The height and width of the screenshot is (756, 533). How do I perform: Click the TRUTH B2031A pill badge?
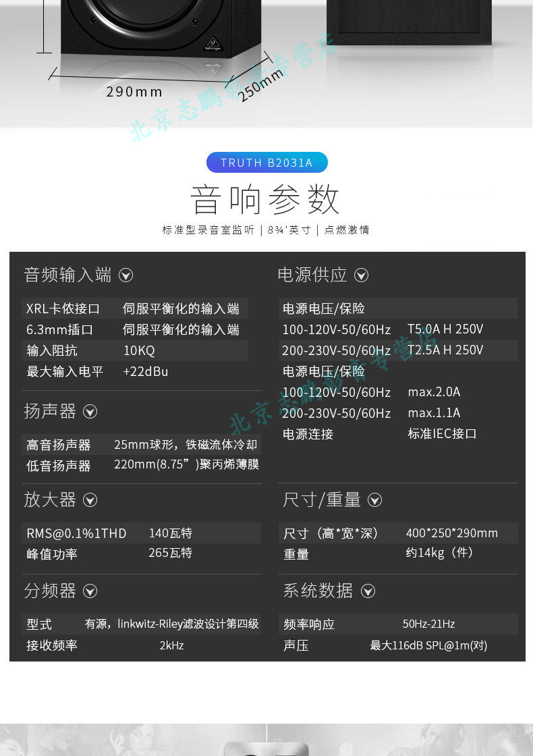pyautogui.click(x=267, y=163)
